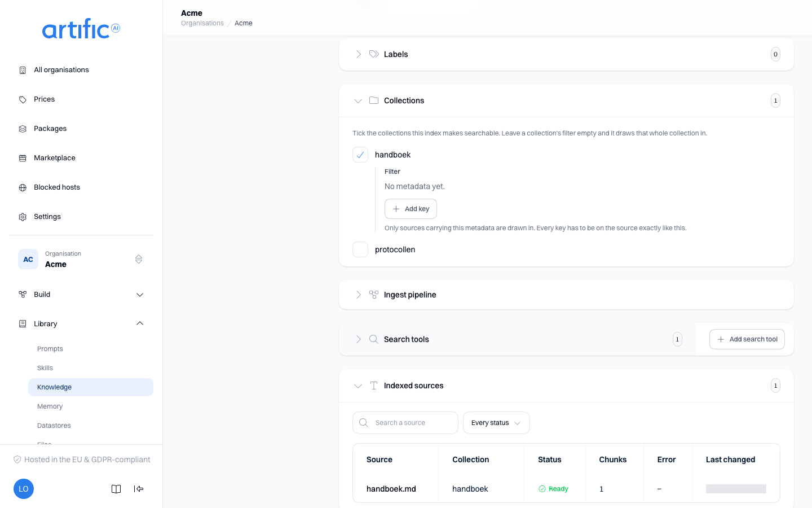Collapse the Collections section chevron
Image resolution: width=812 pixels, height=508 pixels.
point(358,100)
